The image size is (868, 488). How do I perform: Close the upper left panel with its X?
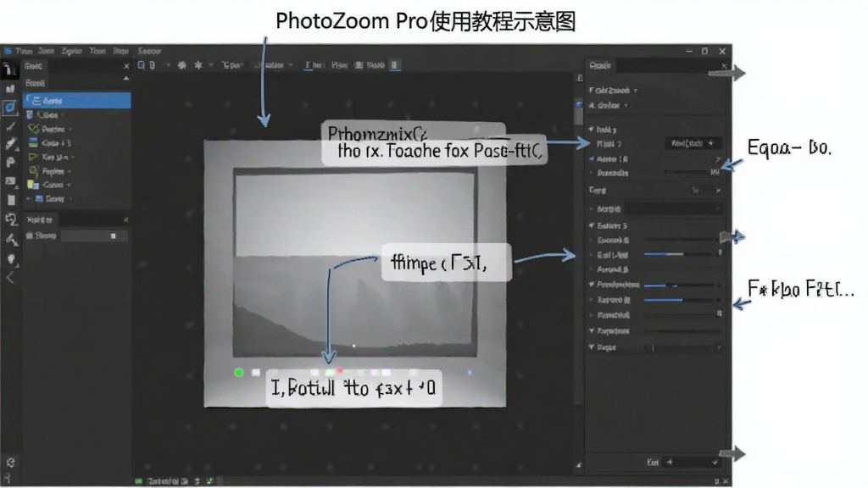point(126,66)
